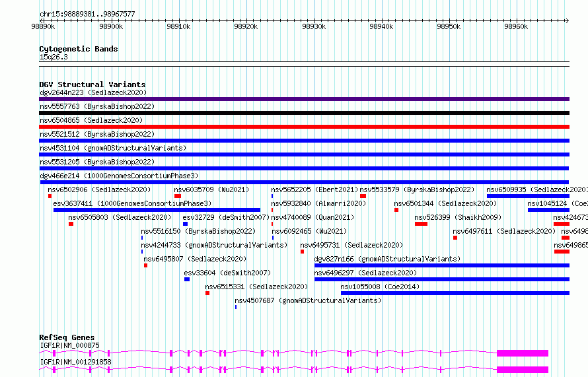588x377 pixels.
Task: Open the nsv6504865 (Sedlazeck2020) label
Action: coord(91,120)
